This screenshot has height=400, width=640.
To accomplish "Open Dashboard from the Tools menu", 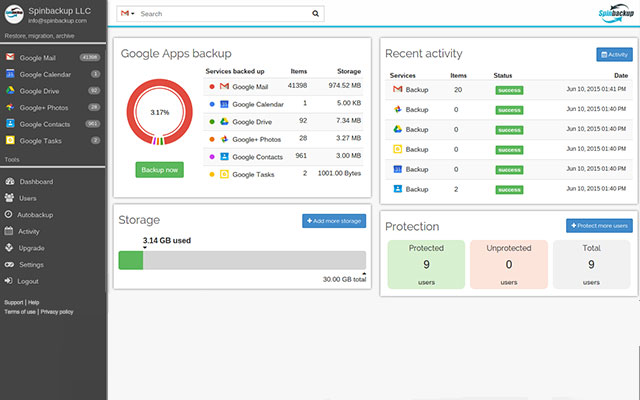I will click(36, 182).
